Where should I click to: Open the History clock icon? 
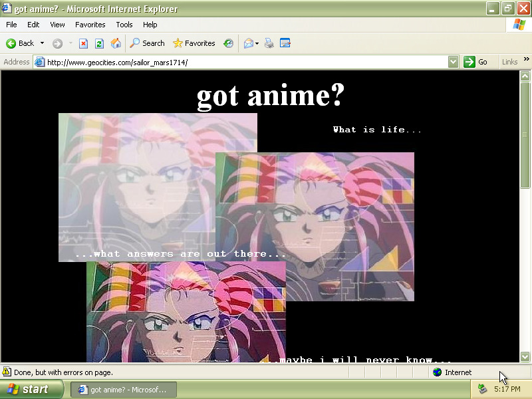[x=228, y=43]
